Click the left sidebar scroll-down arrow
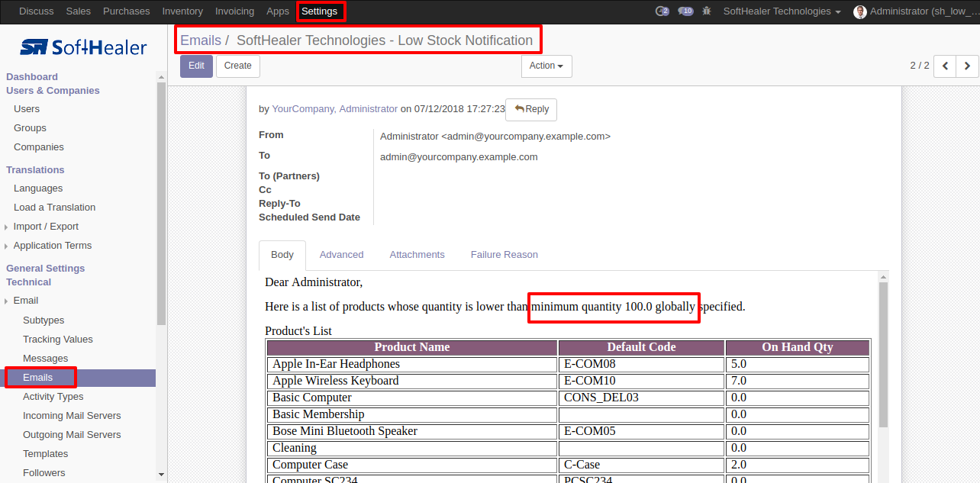This screenshot has width=980, height=483. pos(161,474)
